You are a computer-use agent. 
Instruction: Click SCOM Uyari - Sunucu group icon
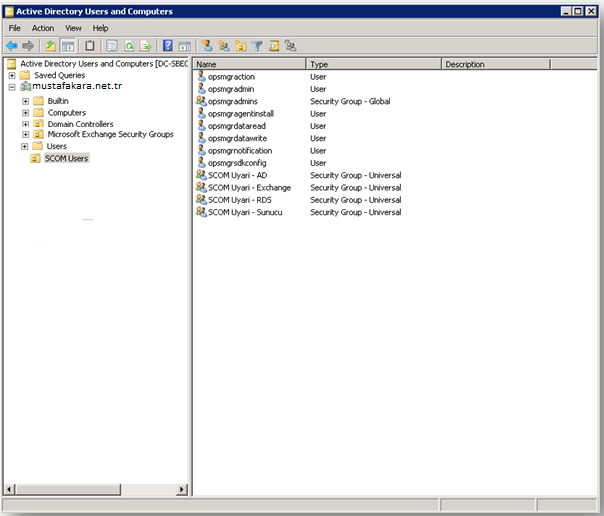point(201,212)
